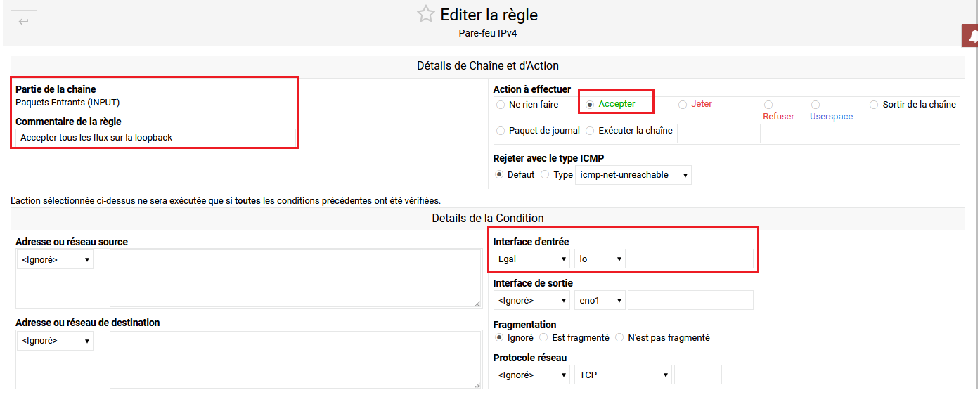Select the Ne rien faire action
The width and height of the screenshot is (980, 397).
click(x=501, y=105)
